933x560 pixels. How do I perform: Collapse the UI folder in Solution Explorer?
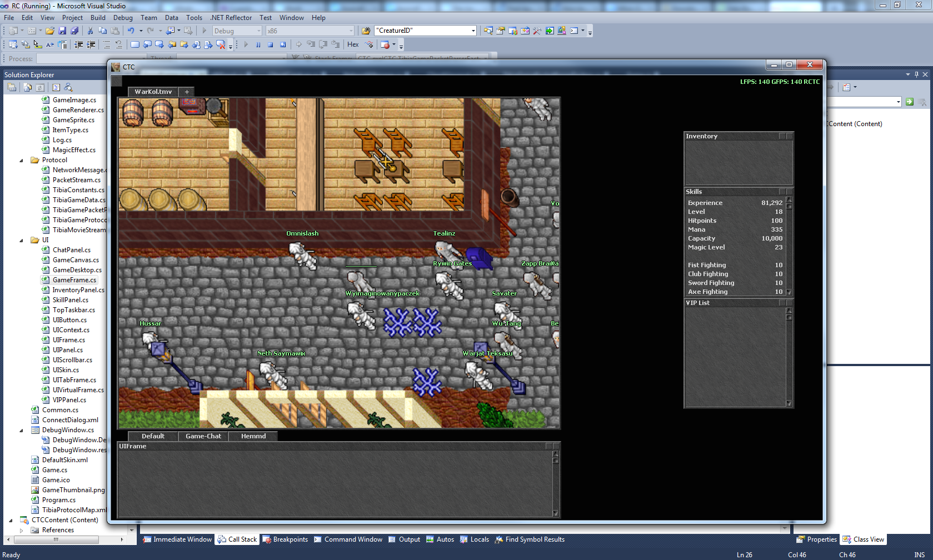[22, 240]
